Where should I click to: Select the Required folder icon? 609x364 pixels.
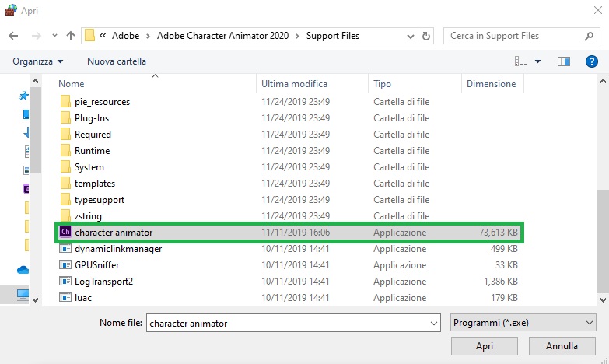65,135
